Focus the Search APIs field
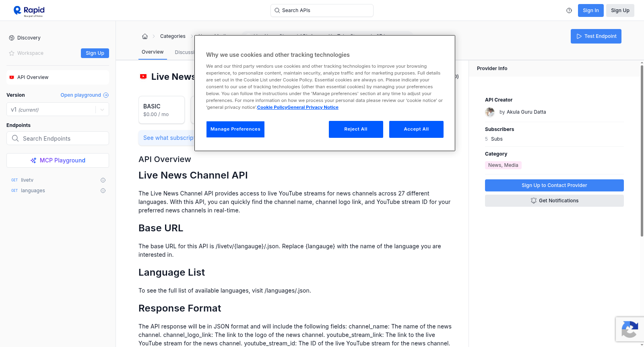 click(322, 10)
